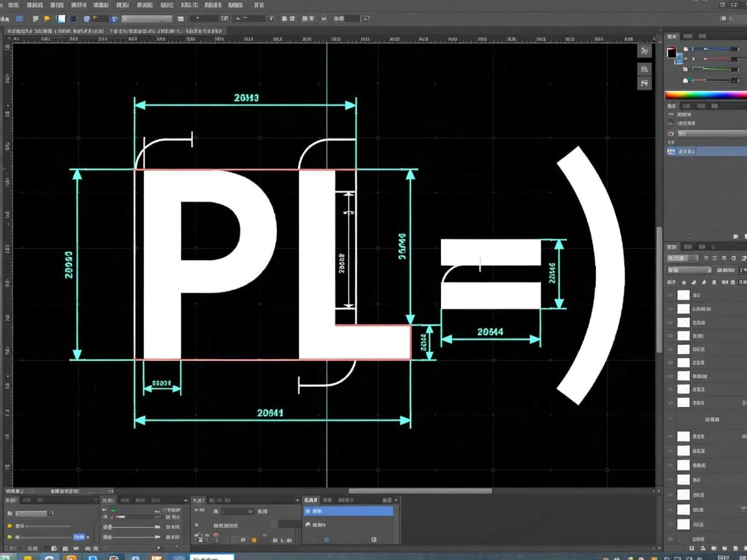Click the horizontal scrollbar below the canvas
Image resolution: width=747 pixels, height=560 pixels.
pyautogui.click(x=420, y=491)
